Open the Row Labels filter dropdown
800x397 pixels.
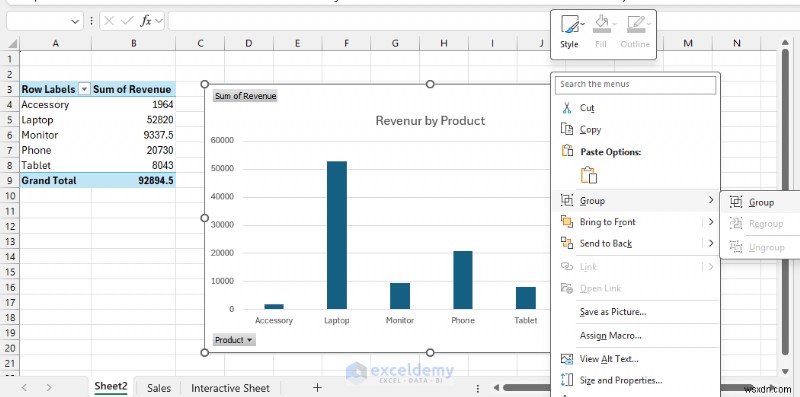pyautogui.click(x=85, y=89)
